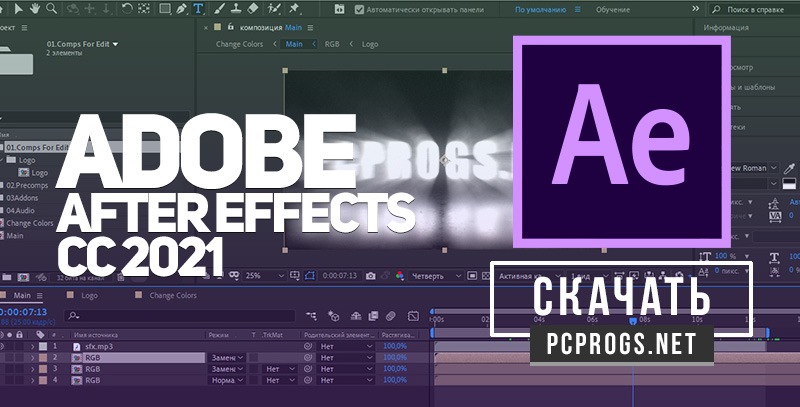
Task: Toggle mask and shape path visibility icon
Action: (x=310, y=275)
